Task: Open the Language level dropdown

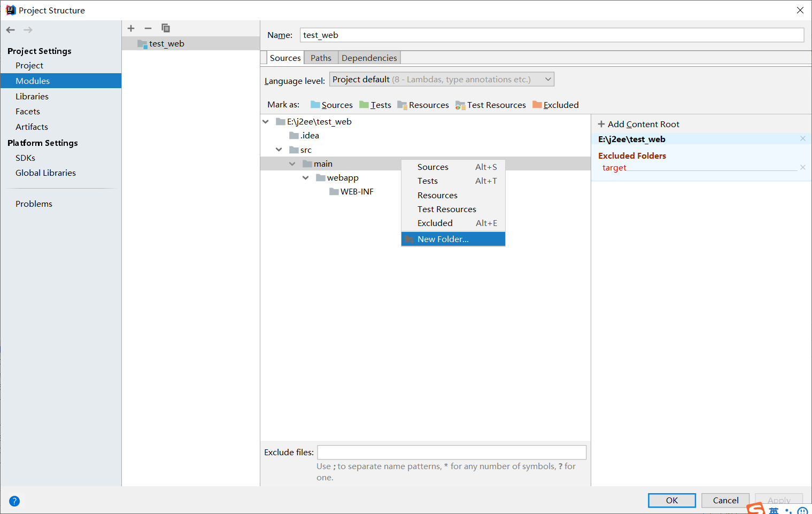Action: pos(442,80)
